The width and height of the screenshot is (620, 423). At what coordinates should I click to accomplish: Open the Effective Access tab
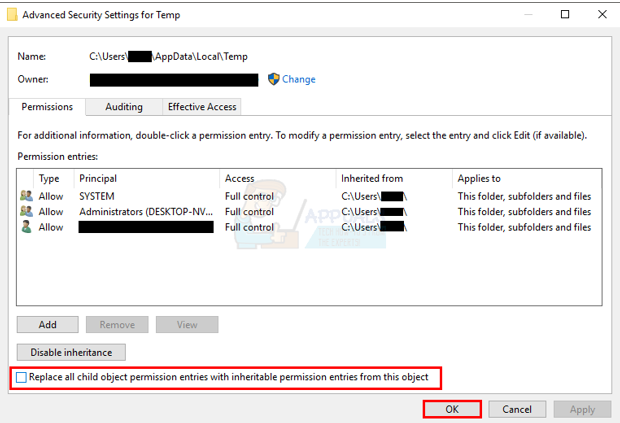click(x=202, y=107)
